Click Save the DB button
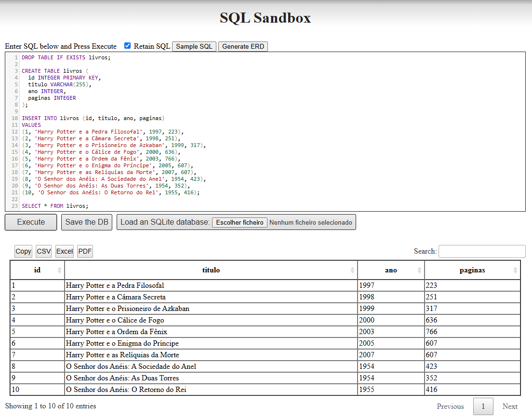This screenshot has width=532, height=418. (x=87, y=222)
